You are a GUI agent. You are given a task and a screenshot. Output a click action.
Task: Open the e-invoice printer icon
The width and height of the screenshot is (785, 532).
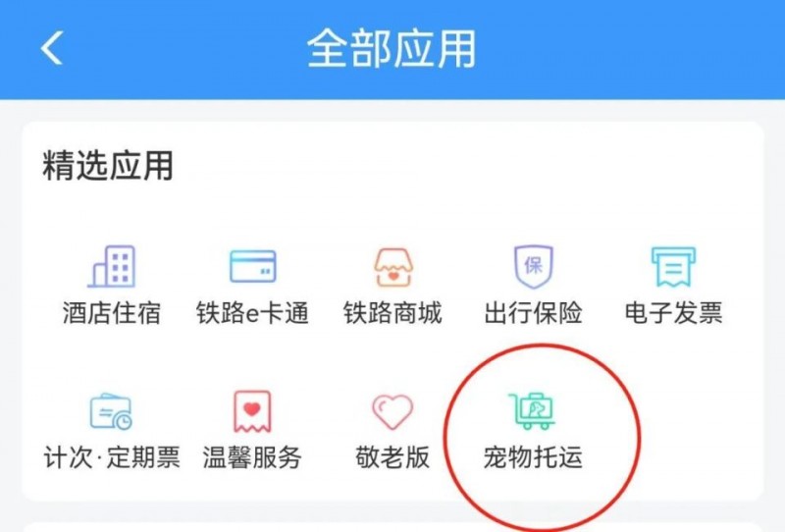click(x=673, y=267)
